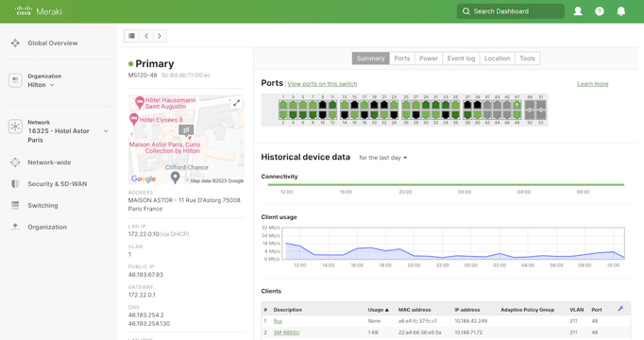Click the Google logo on the map
This screenshot has width=644, height=340.
point(144,178)
